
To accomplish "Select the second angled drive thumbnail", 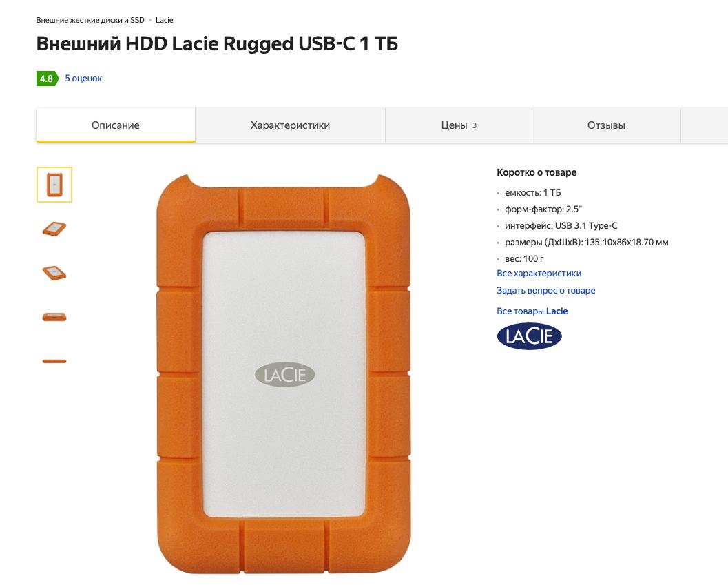I will coord(54,229).
